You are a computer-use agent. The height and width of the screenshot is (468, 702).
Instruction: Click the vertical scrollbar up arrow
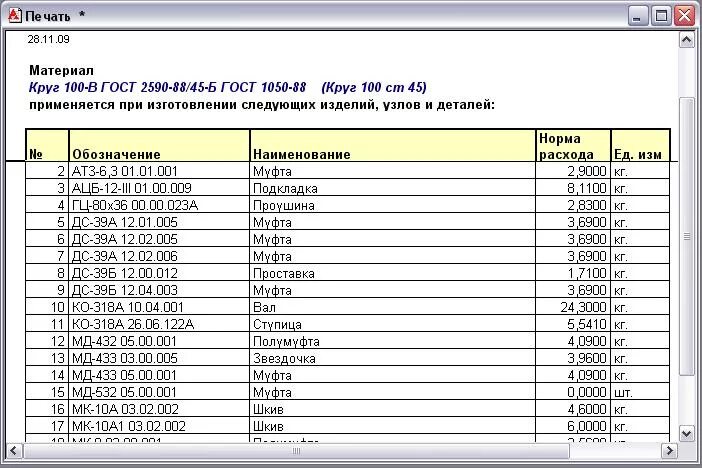(686, 40)
